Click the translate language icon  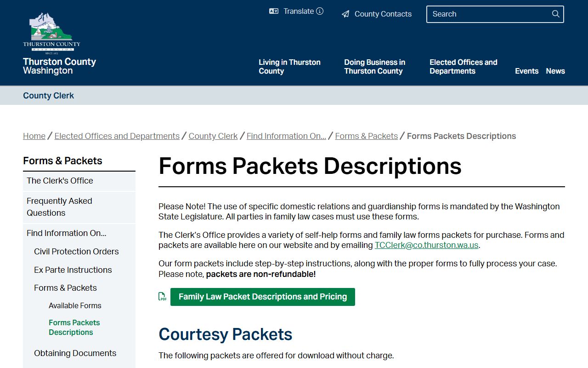click(x=274, y=11)
